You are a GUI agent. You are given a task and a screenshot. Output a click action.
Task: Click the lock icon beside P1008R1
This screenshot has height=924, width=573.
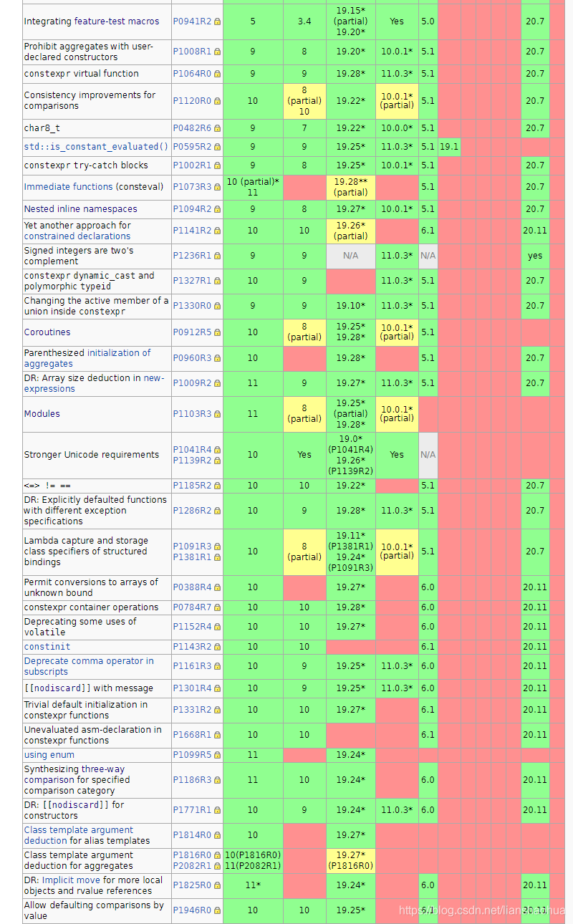(x=217, y=52)
